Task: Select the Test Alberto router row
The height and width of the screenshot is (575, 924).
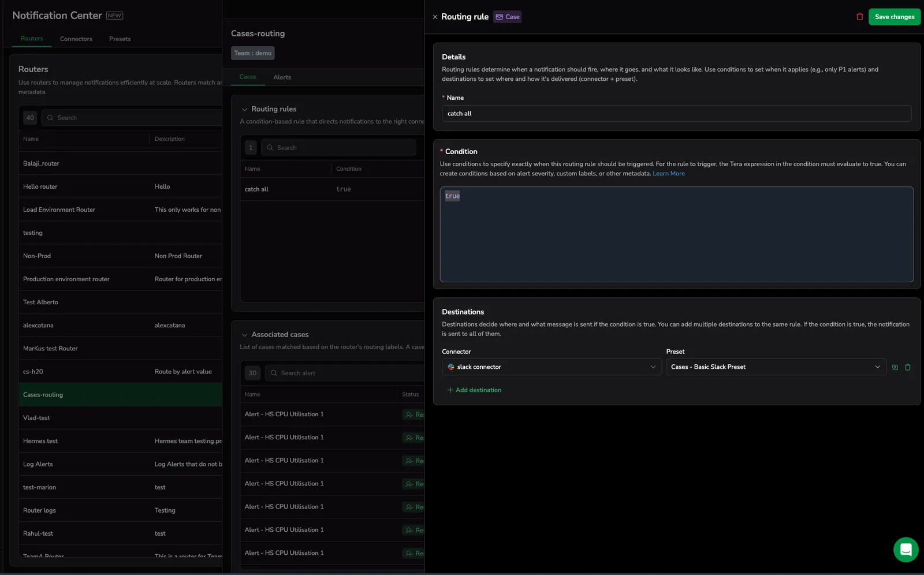Action: [120, 302]
